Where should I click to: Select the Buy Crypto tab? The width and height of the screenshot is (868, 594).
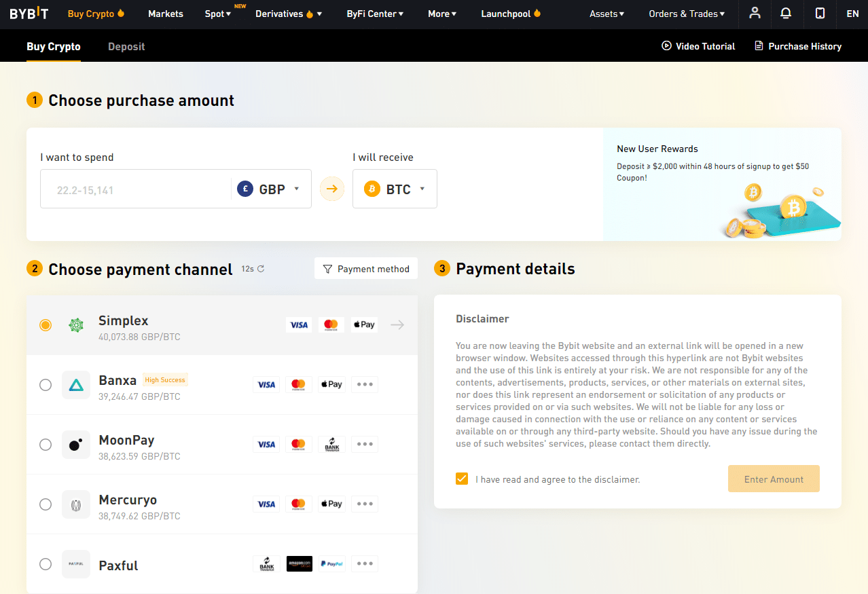pyautogui.click(x=54, y=46)
